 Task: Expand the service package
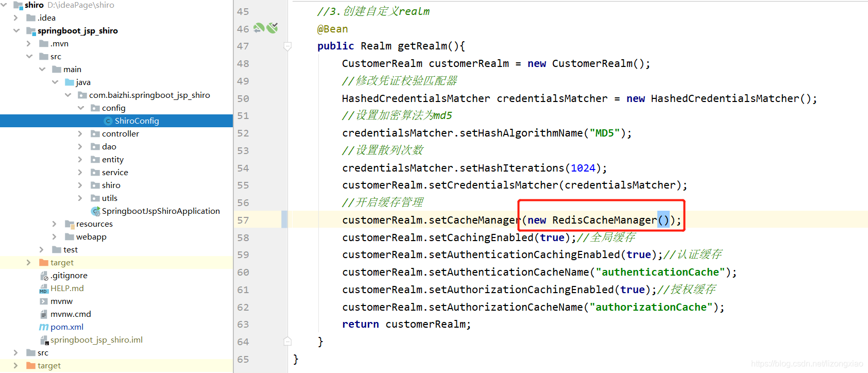coord(80,173)
